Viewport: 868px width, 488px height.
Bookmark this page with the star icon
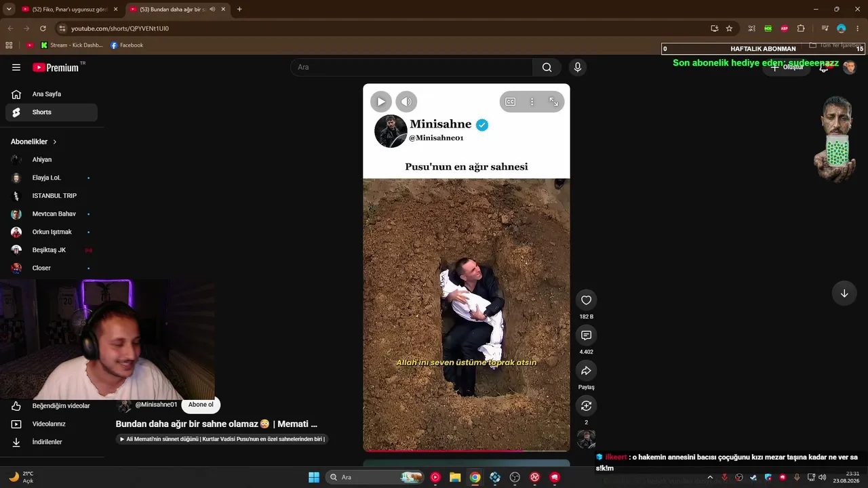tap(729, 28)
